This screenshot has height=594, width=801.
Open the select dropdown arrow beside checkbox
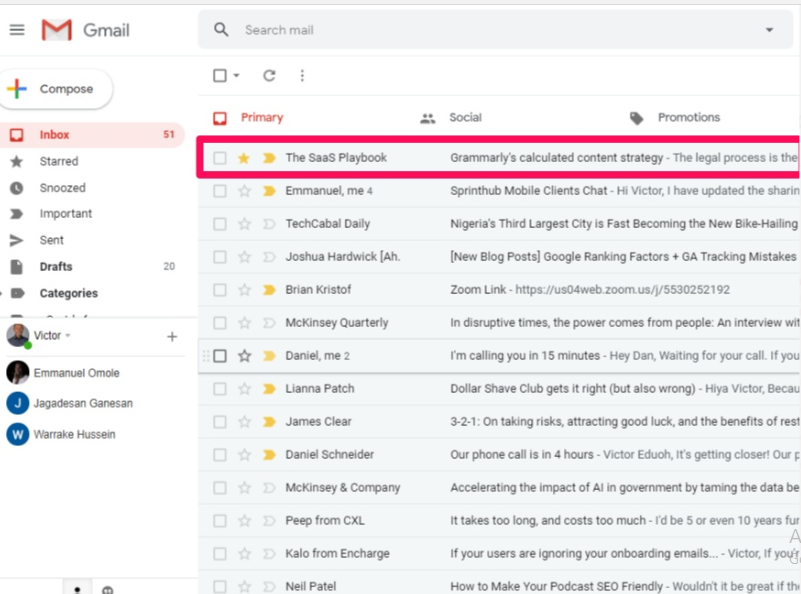[x=236, y=76]
